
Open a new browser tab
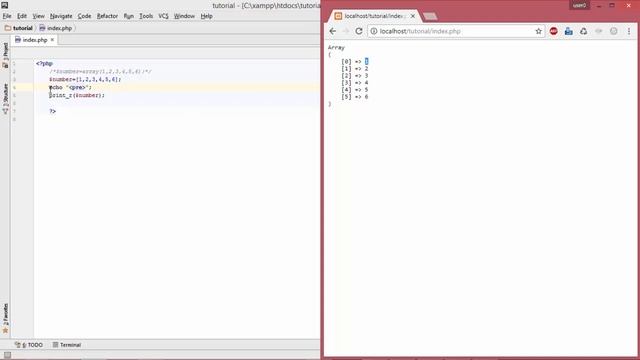tap(430, 16)
